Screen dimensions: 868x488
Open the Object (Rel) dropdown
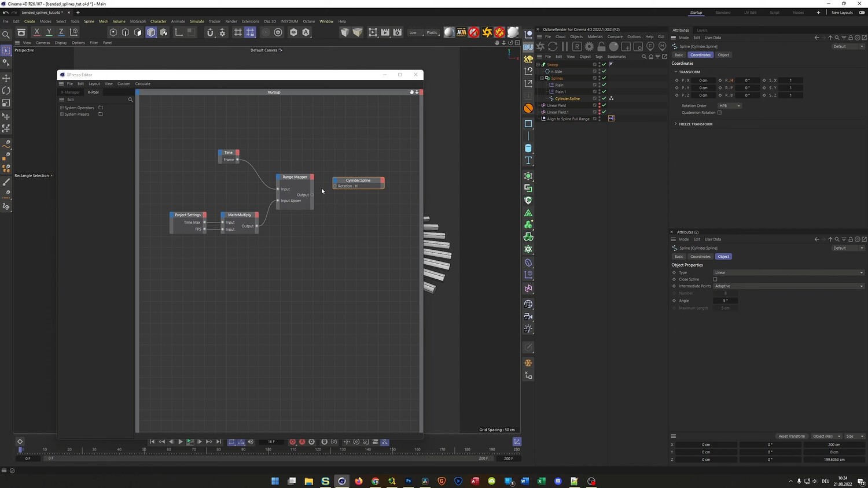[x=826, y=436]
